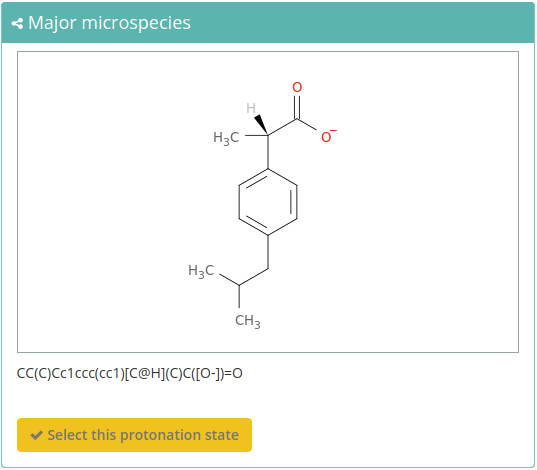Screen dimensions: 537x470
Task: Click empty area of structure canvas
Action: tap(411, 206)
